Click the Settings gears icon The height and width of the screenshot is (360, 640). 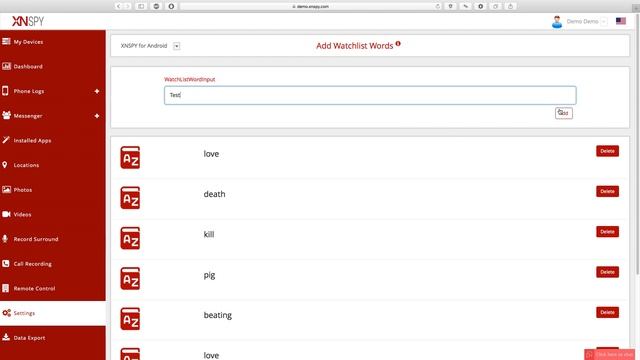click(x=7, y=313)
